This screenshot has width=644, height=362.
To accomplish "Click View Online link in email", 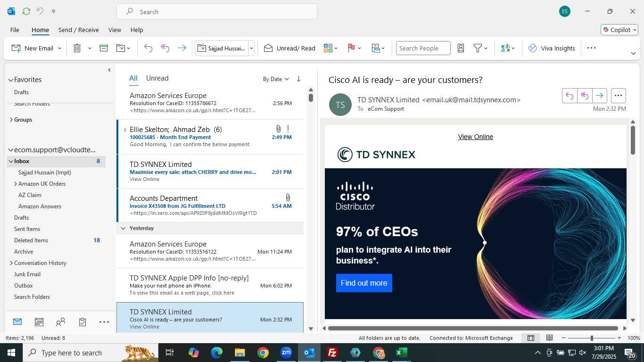I will click(475, 137).
